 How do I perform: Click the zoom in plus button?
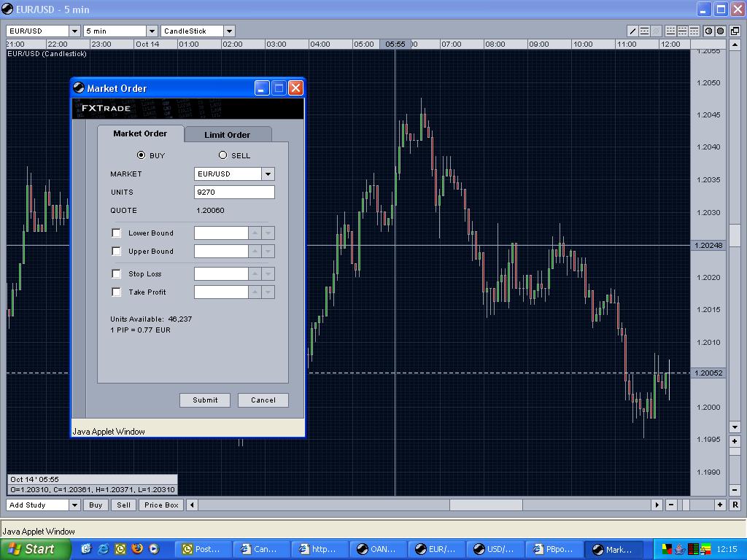pos(720,505)
